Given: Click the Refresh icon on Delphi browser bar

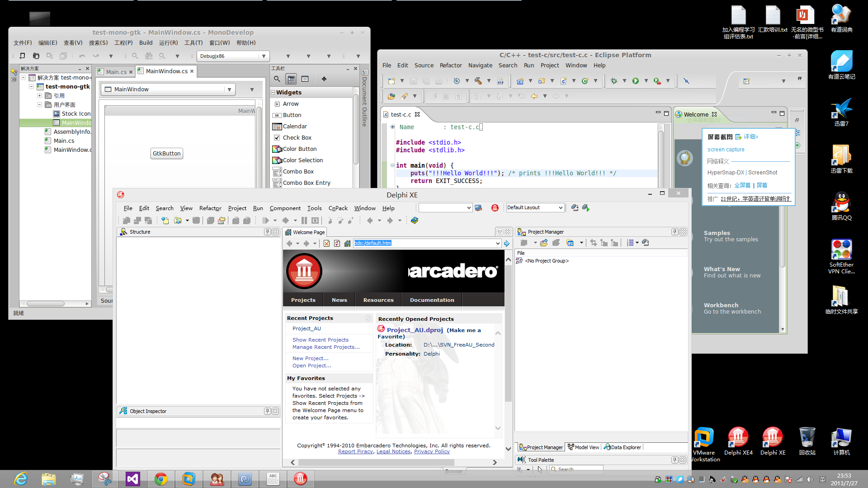Looking at the screenshot, I should [x=337, y=244].
